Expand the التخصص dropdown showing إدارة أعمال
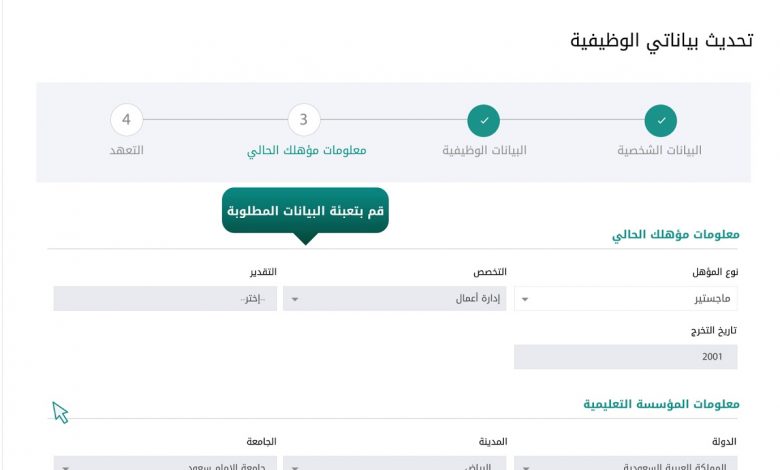This screenshot has width=780, height=470. point(394,298)
